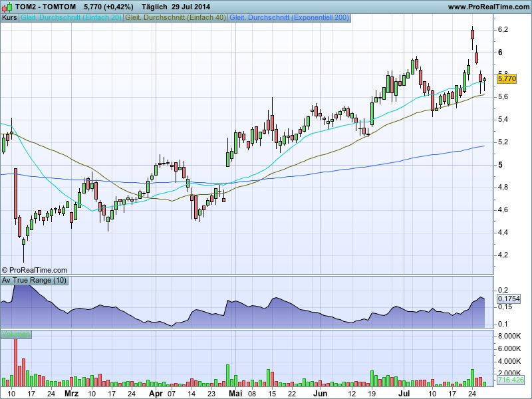Click the Apr label on time axis
The image size is (532, 399).
(155, 393)
